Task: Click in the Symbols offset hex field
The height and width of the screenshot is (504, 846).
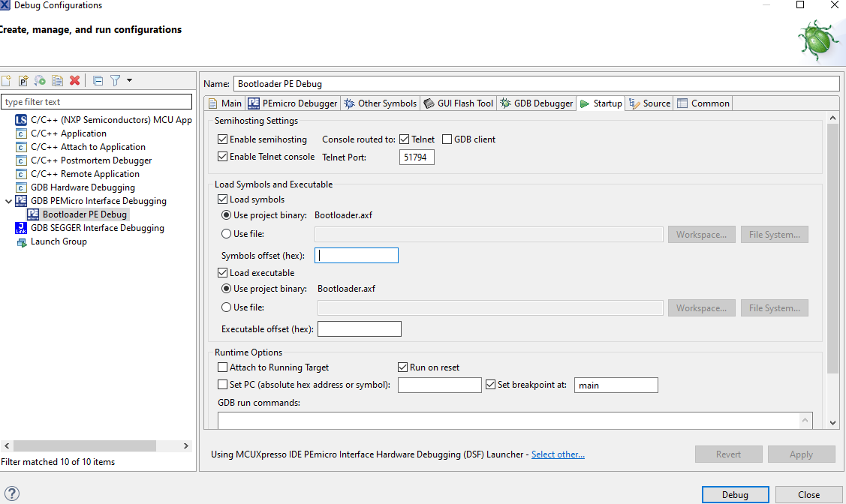Action: point(356,255)
